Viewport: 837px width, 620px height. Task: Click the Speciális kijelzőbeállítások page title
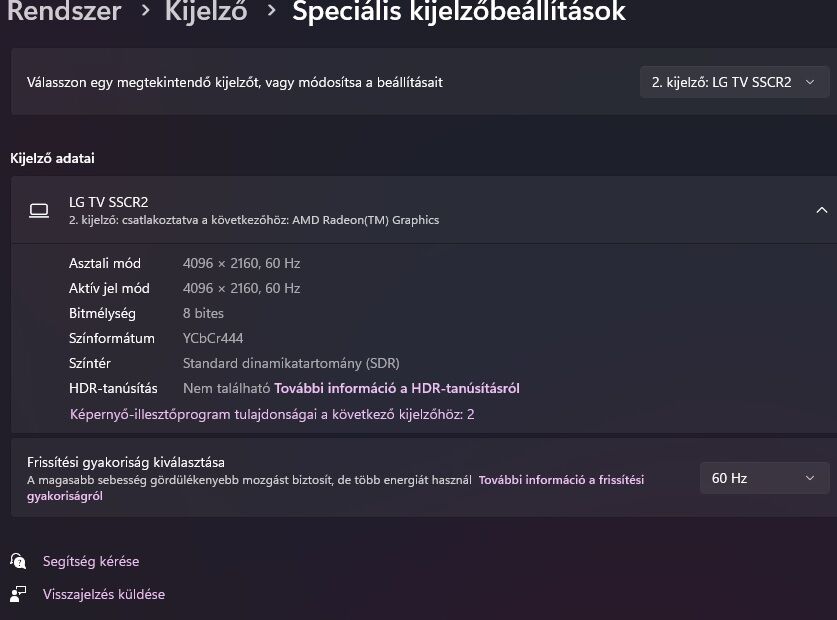point(459,12)
